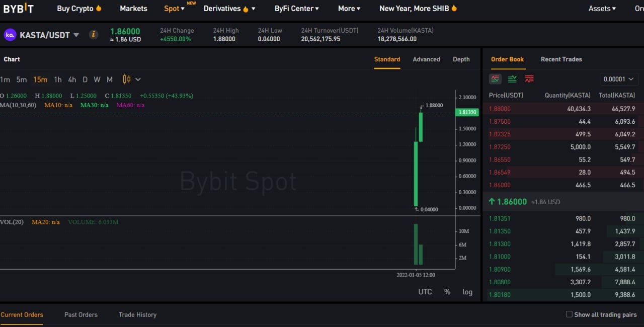
Task: Toggle log scale on chart
Action: (467, 292)
